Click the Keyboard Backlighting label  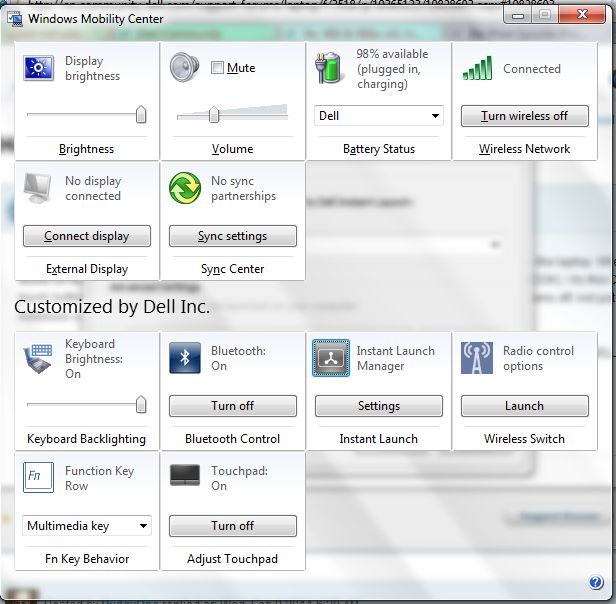pos(86,439)
